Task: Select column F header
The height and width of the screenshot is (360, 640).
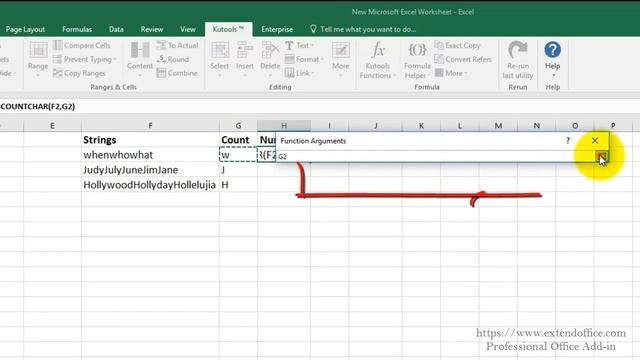Action: click(150, 126)
